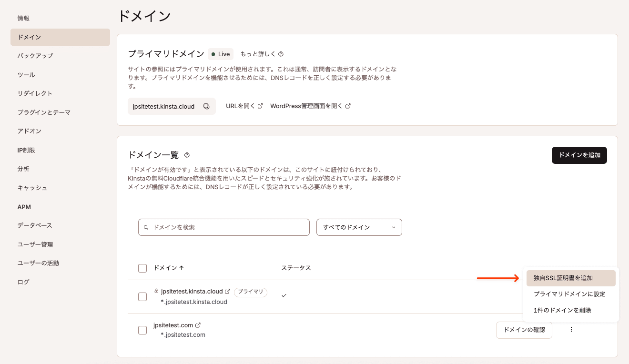This screenshot has height=364, width=629.
Task: Select the checkbox for jpsitetest.com
Action: tap(142, 330)
